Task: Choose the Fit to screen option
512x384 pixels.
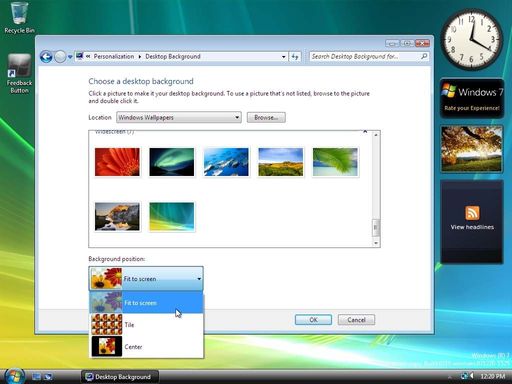Action: [x=146, y=303]
